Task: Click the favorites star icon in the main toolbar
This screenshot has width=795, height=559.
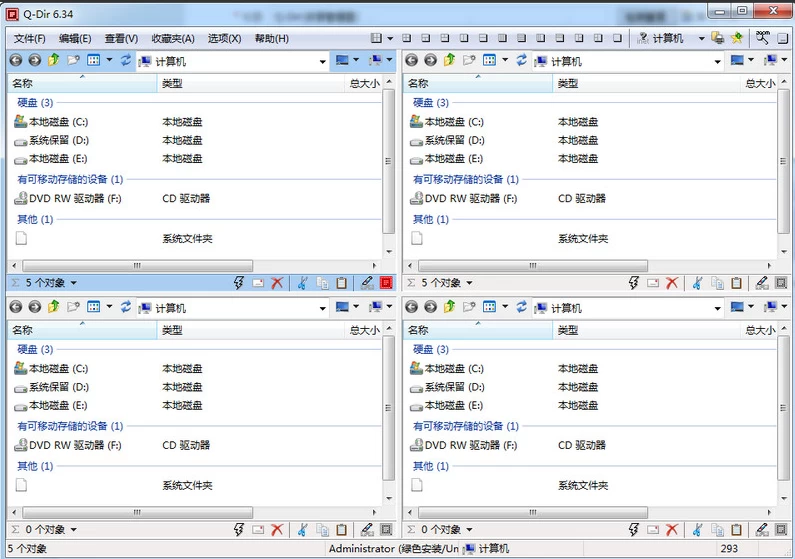Action: [x=738, y=38]
